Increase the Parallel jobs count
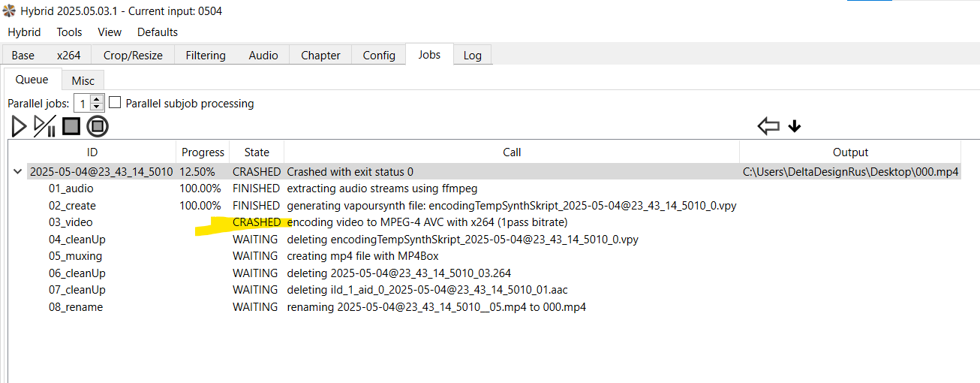 (x=97, y=99)
